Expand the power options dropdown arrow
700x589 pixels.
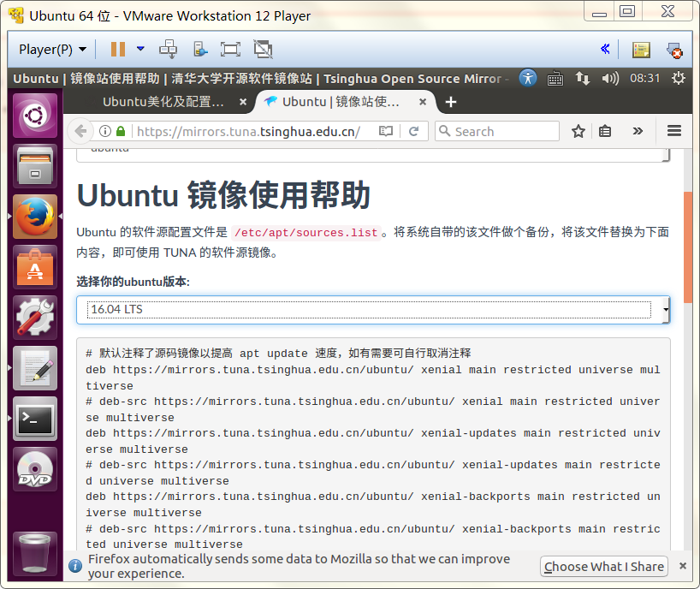pyautogui.click(x=140, y=49)
